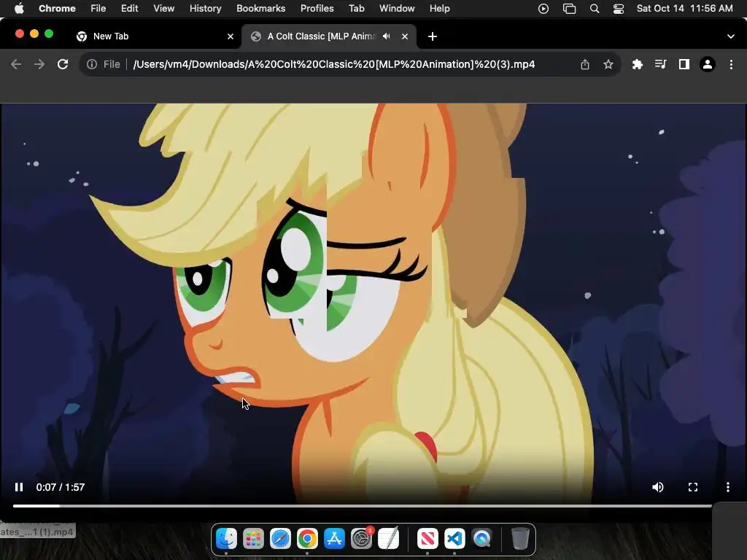Screen dimensions: 747x560
Task: Open QuickTime Player from the Dock
Action: (x=481, y=539)
